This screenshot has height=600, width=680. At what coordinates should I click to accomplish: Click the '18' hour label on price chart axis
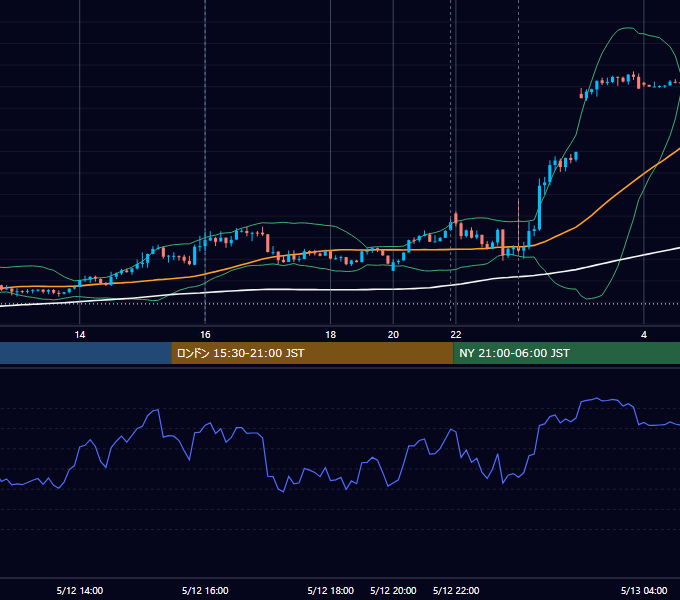coord(330,335)
